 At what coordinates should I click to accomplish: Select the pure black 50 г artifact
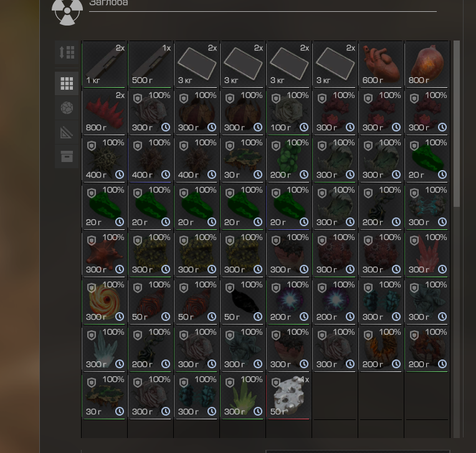[x=242, y=302]
